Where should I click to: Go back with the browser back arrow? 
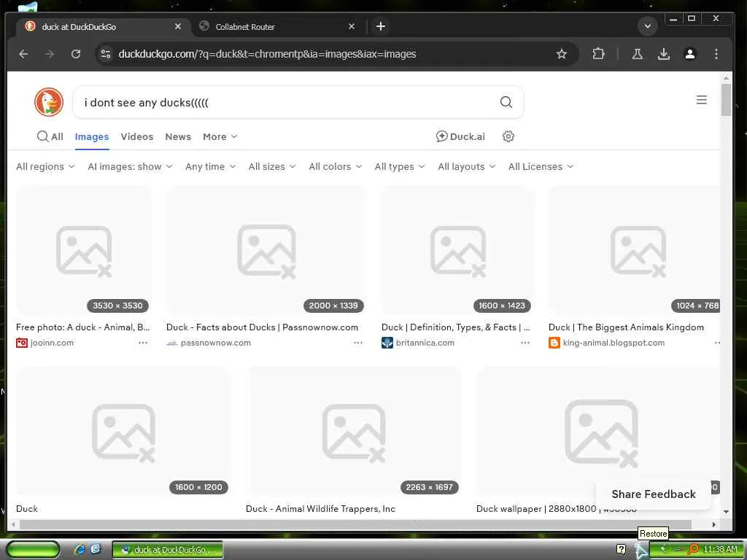(x=23, y=54)
